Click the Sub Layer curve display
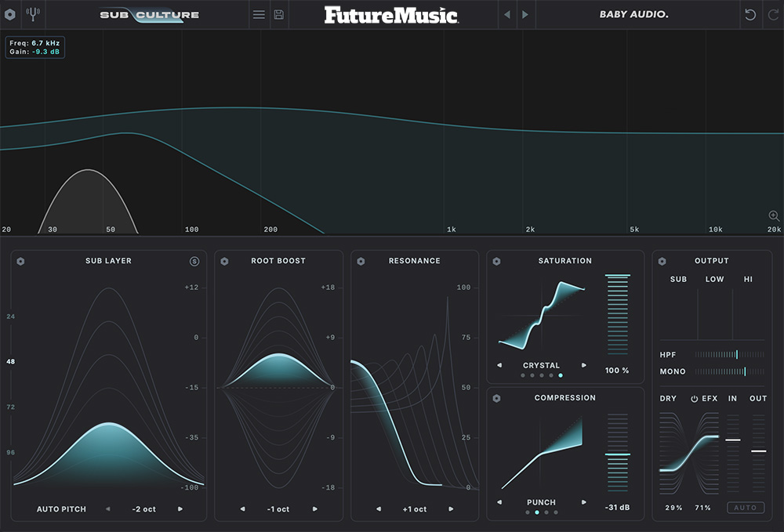This screenshot has width=784, height=532. click(108, 387)
